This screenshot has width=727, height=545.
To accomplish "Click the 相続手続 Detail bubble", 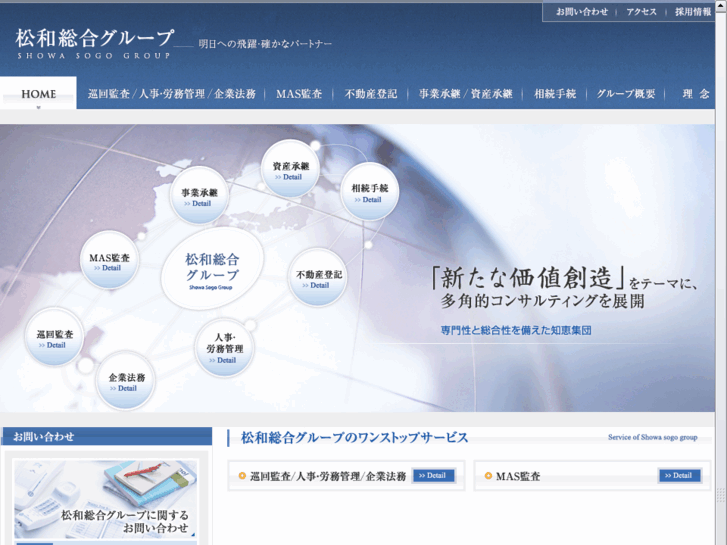I will (x=370, y=192).
